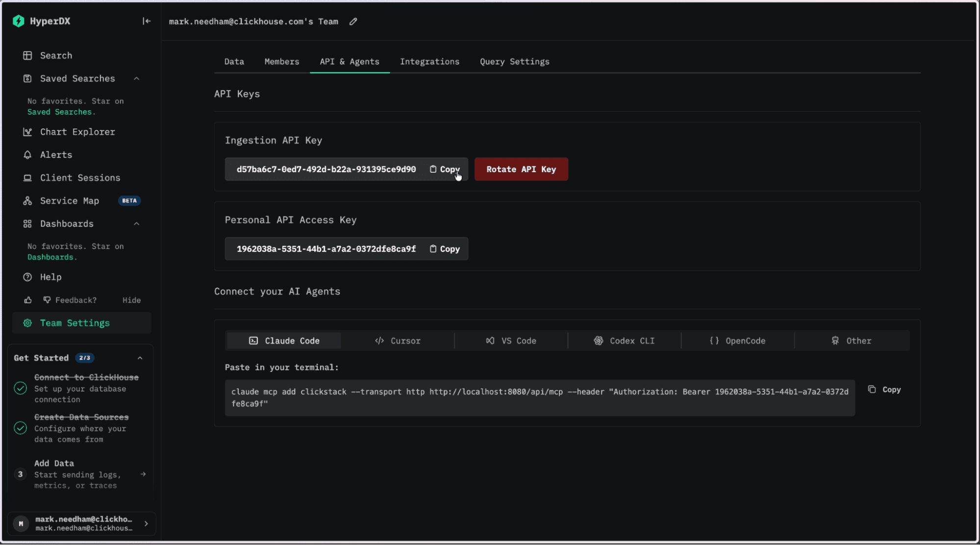Collapse the sidebar with the arrow icon

click(x=146, y=21)
